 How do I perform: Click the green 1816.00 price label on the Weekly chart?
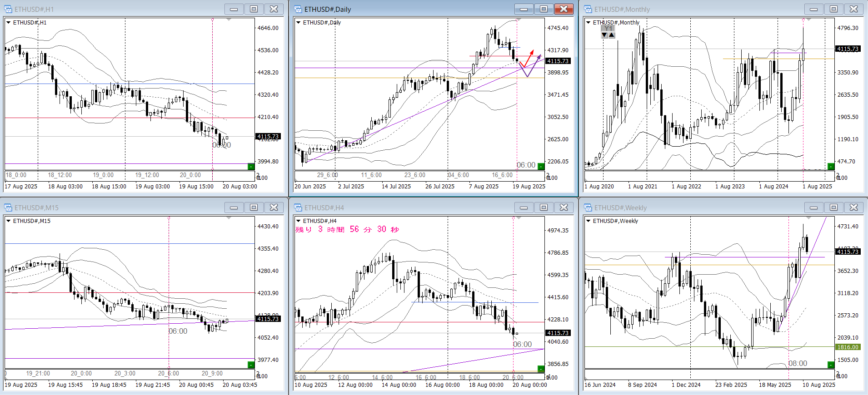tap(848, 347)
